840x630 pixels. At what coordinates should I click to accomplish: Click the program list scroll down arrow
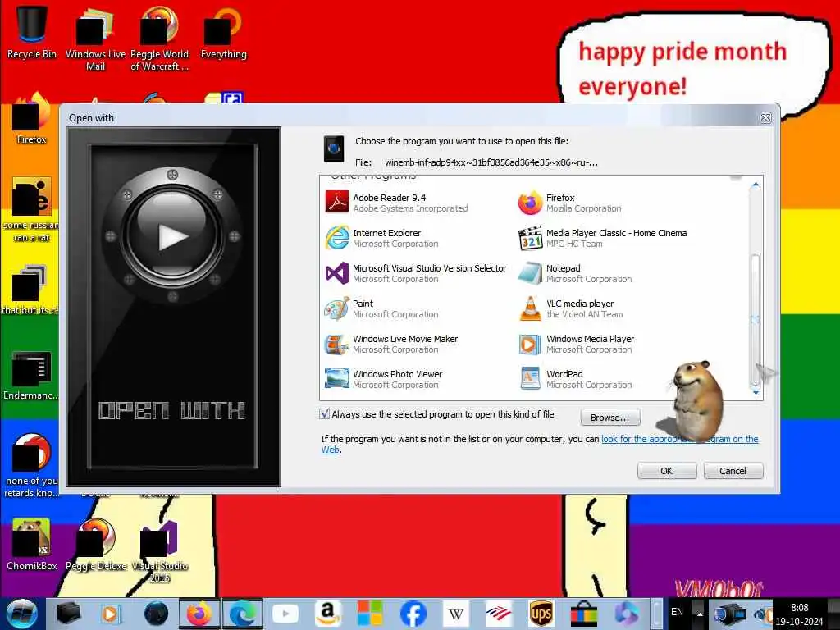pos(756,393)
